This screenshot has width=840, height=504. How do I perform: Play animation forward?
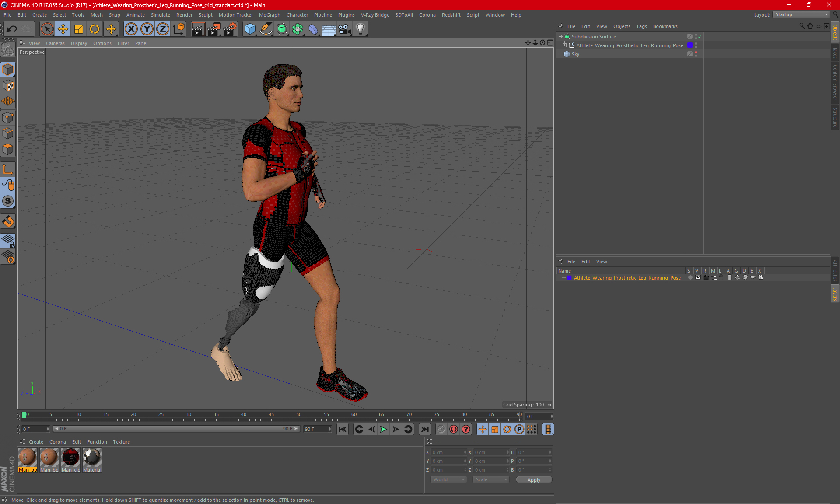coord(383,429)
